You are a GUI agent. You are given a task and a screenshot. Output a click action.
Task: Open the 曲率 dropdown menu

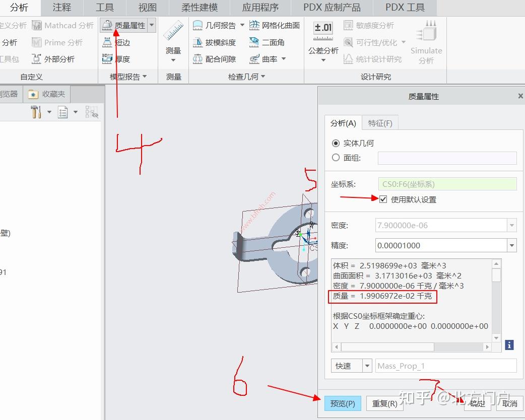coord(284,59)
